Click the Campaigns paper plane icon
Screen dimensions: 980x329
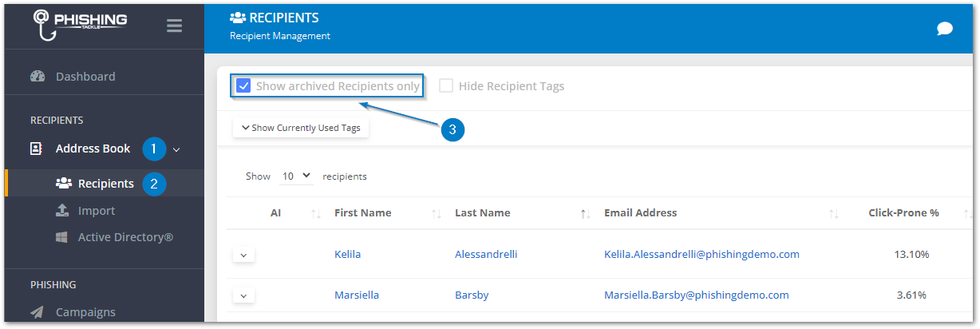(38, 312)
